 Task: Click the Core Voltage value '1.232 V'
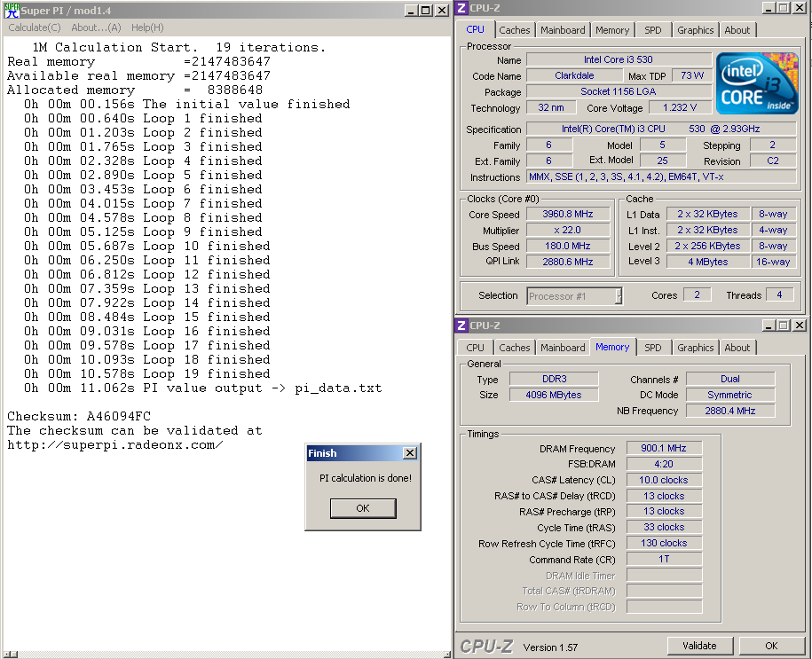tap(680, 107)
